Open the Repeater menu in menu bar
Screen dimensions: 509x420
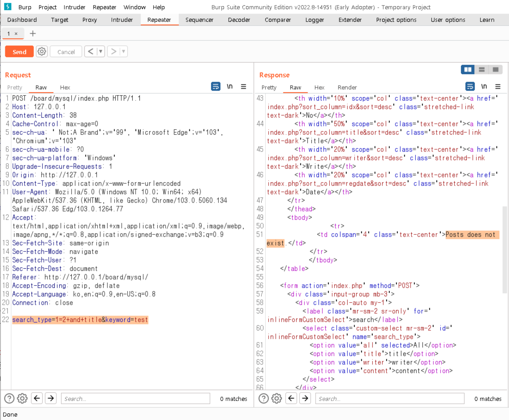tap(104, 7)
